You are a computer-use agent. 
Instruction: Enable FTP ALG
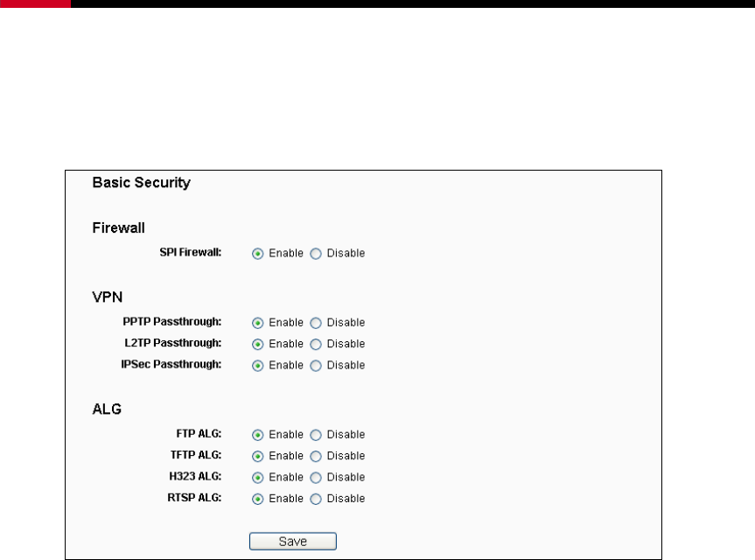[257, 435]
